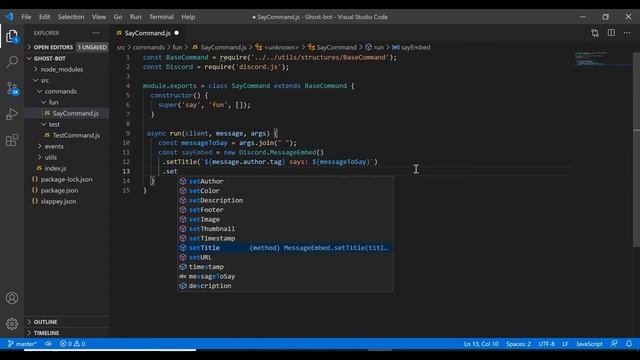Image resolution: width=640 pixels, height=360 pixels.
Task: Open the File menu
Action: pyautogui.click(x=26, y=17)
